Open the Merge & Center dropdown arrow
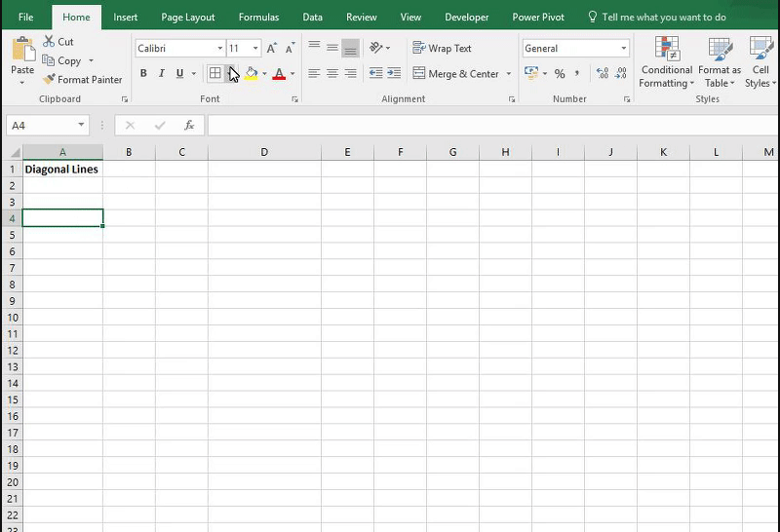Image resolution: width=780 pixels, height=532 pixels. [x=509, y=74]
